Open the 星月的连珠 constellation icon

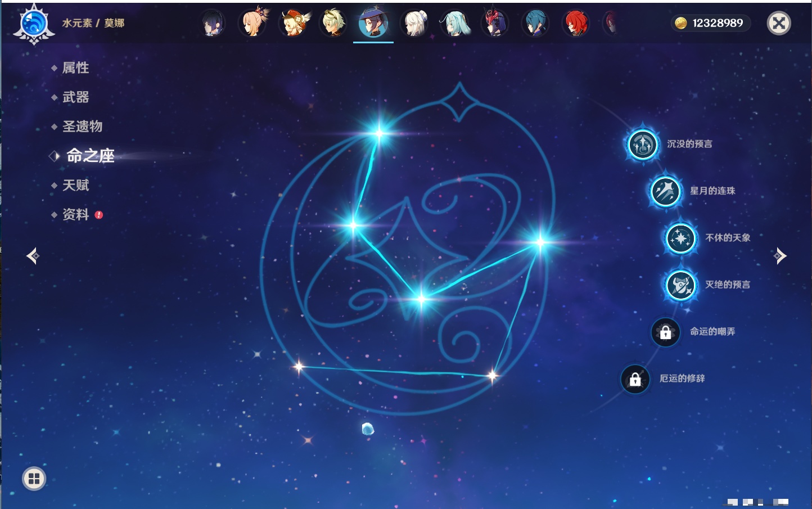click(666, 191)
